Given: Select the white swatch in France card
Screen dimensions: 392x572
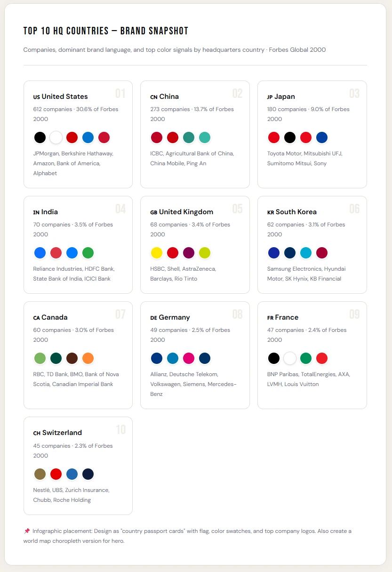Looking at the screenshot, I should click(x=290, y=358).
